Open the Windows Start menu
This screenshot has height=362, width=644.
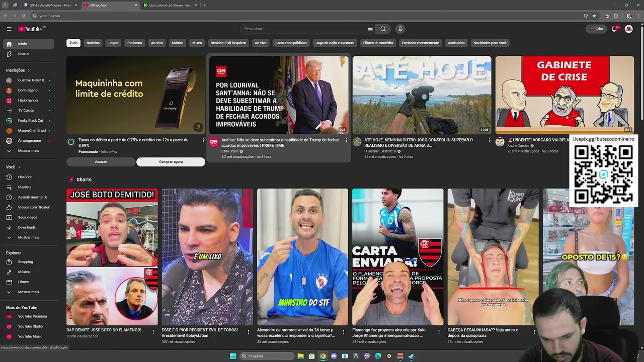(233, 356)
